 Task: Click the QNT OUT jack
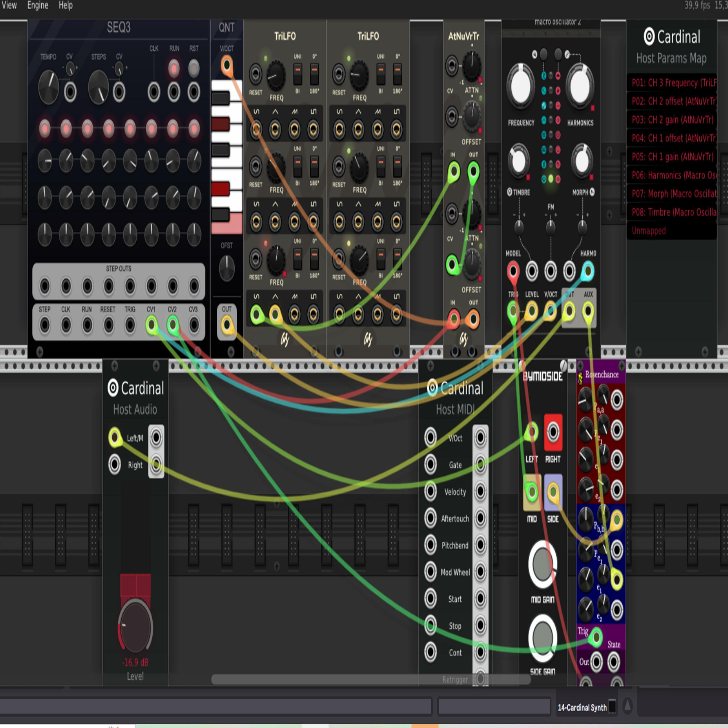tap(226, 324)
